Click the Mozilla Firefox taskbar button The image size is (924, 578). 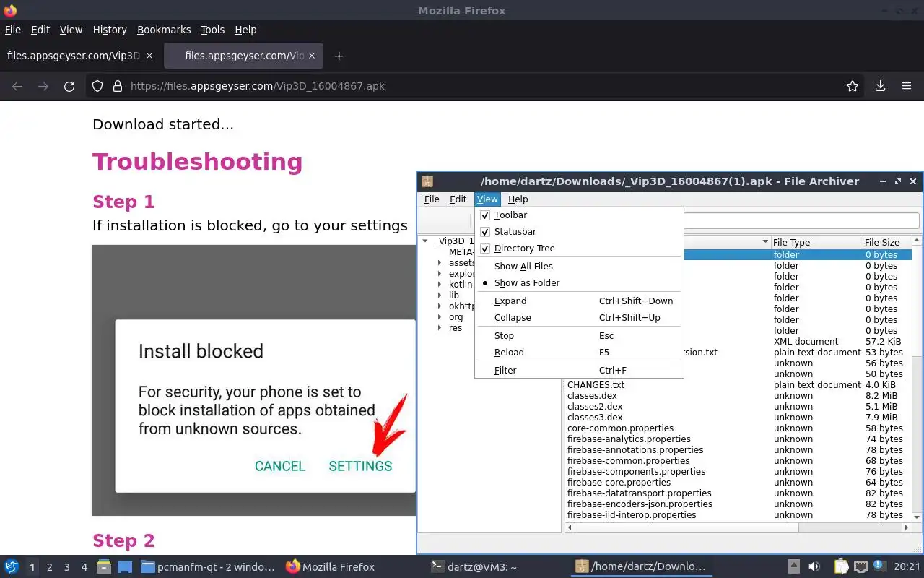click(331, 567)
